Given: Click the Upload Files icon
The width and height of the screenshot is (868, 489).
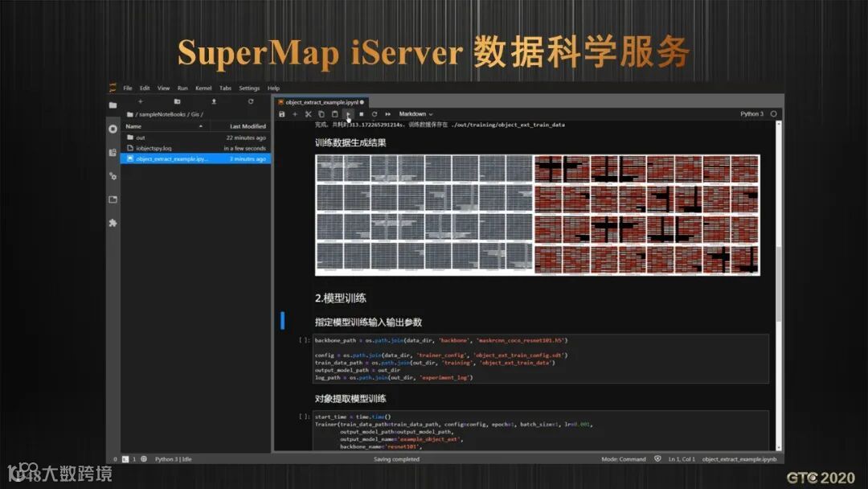Looking at the screenshot, I should [x=214, y=101].
